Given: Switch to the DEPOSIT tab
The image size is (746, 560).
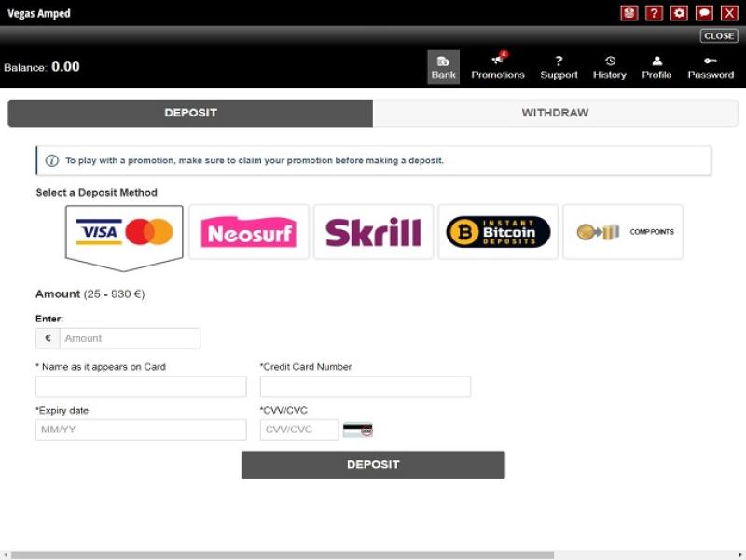Looking at the screenshot, I should (x=190, y=113).
